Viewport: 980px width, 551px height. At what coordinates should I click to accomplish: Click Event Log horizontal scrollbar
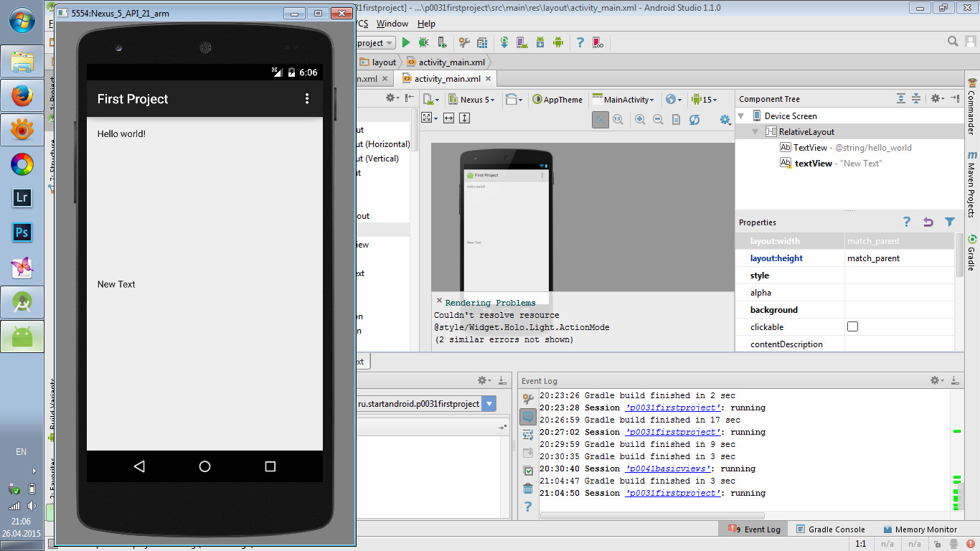tap(652, 516)
